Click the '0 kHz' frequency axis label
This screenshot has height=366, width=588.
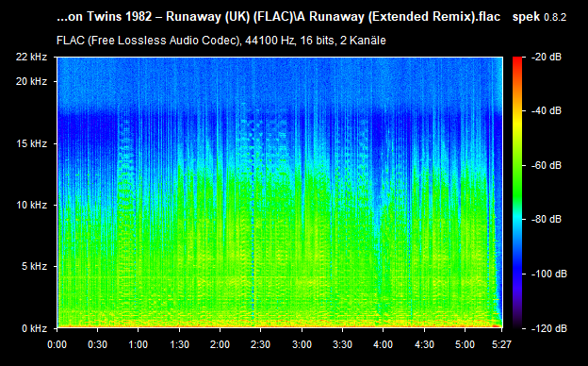(x=35, y=328)
